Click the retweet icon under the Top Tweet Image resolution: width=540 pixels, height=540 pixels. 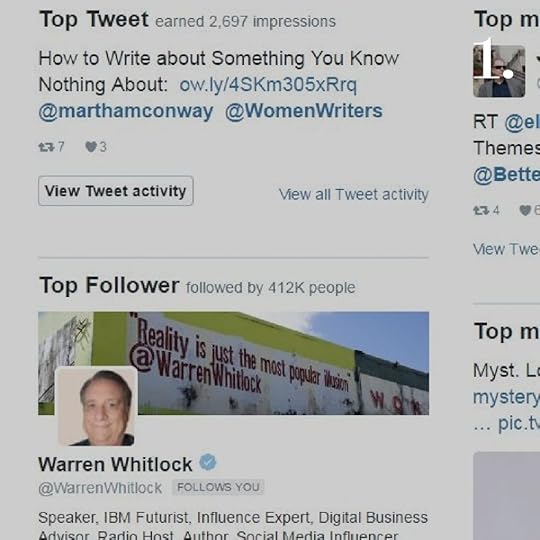(46, 147)
